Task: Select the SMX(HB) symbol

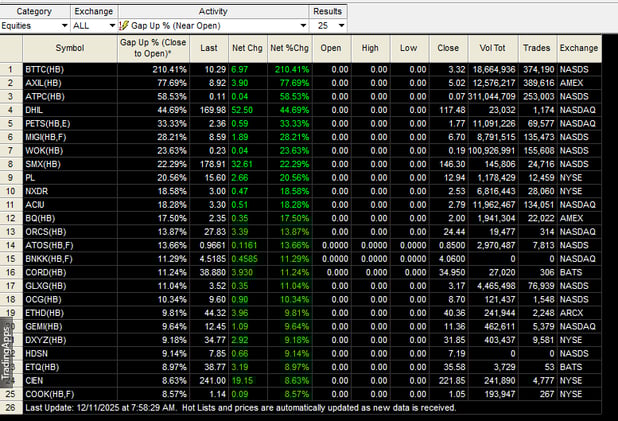Action: (43, 164)
